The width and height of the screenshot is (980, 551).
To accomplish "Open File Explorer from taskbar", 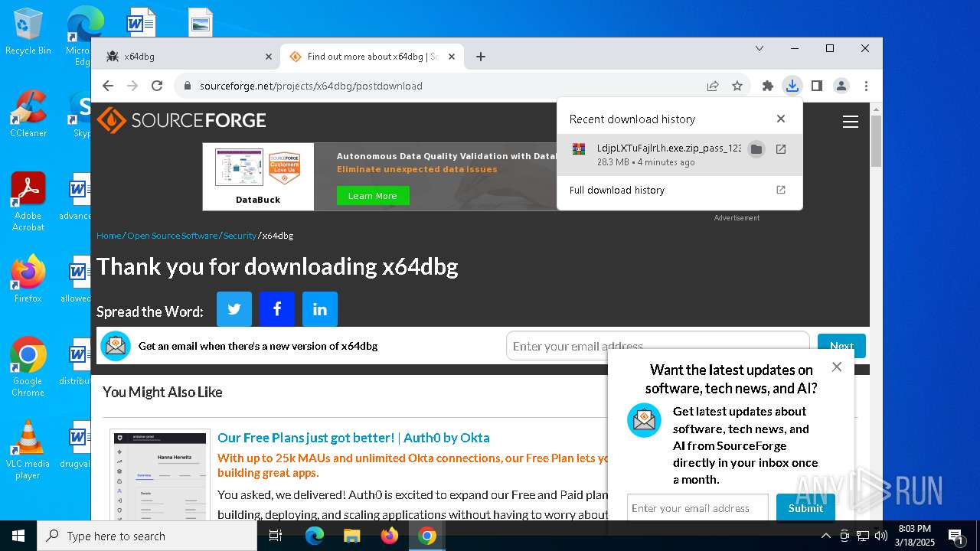I will click(x=352, y=536).
